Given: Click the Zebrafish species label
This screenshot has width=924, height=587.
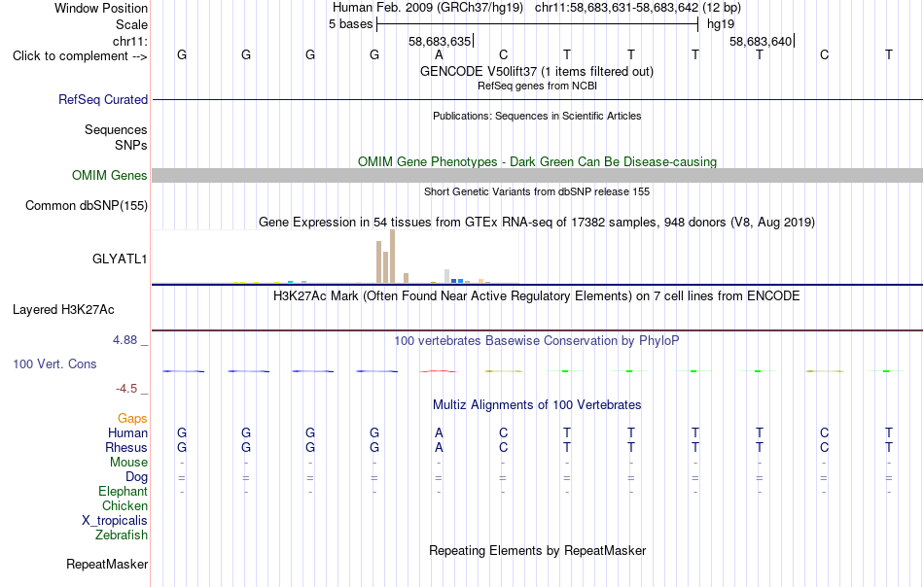Looking at the screenshot, I should pos(122,535).
